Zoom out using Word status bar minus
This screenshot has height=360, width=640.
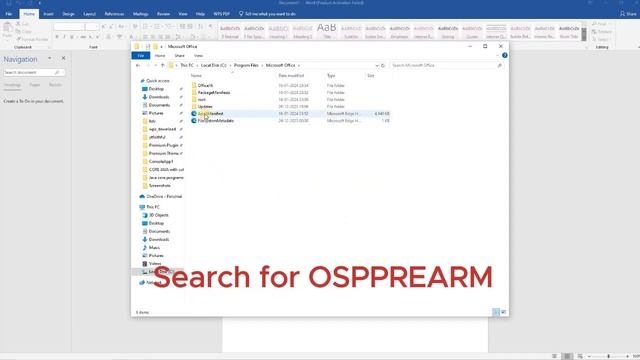(x=589, y=356)
